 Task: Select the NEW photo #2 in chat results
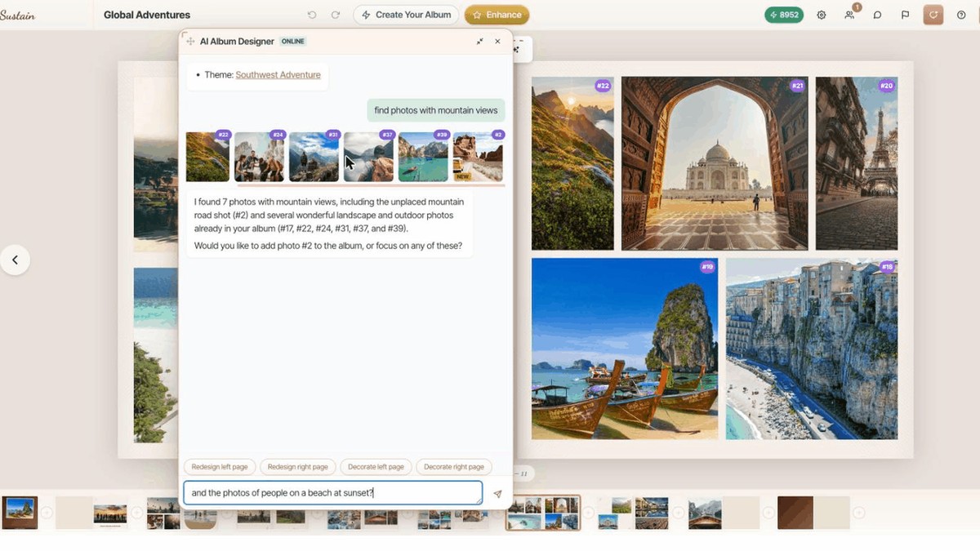click(478, 157)
